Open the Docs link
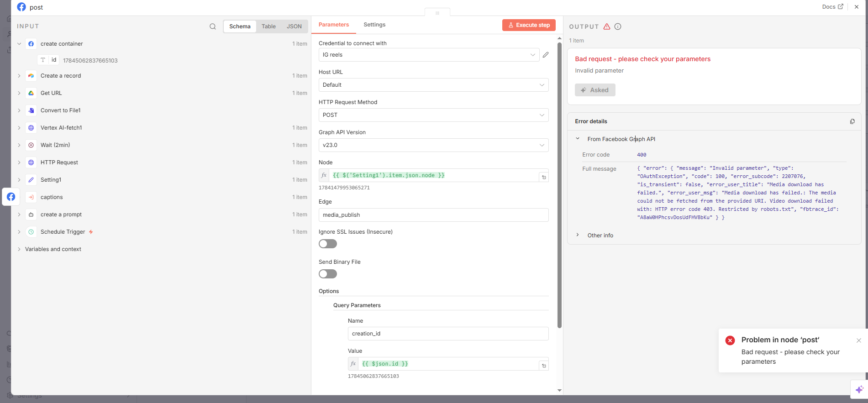The width and height of the screenshot is (868, 403). pyautogui.click(x=832, y=7)
